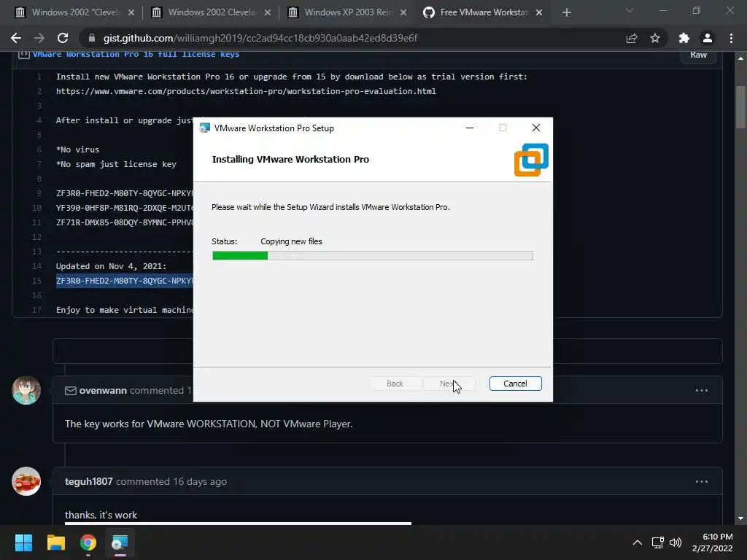This screenshot has width=747, height=560.
Task: Close the first Windows 2002 tab
Action: click(x=131, y=12)
